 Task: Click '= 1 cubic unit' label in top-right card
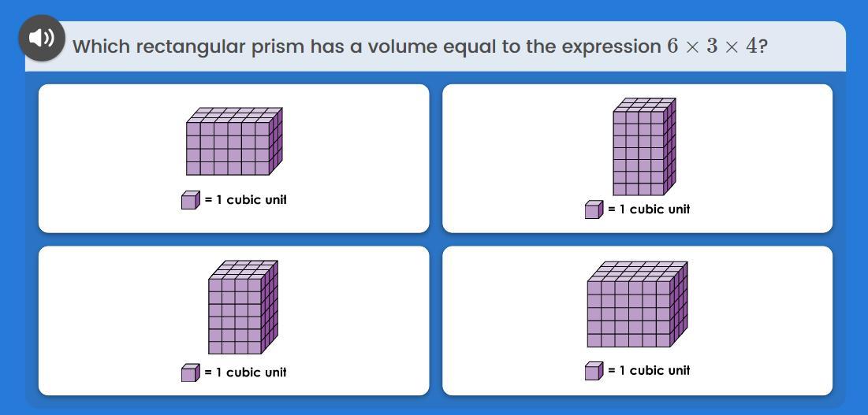click(x=649, y=209)
